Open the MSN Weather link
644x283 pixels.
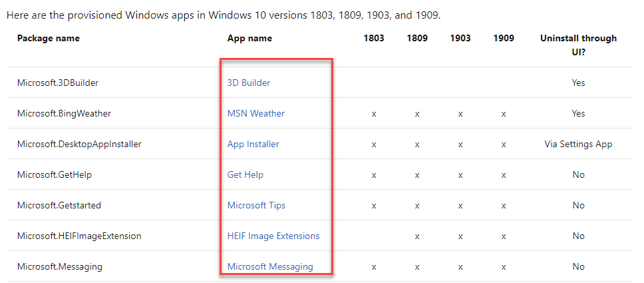tap(256, 113)
